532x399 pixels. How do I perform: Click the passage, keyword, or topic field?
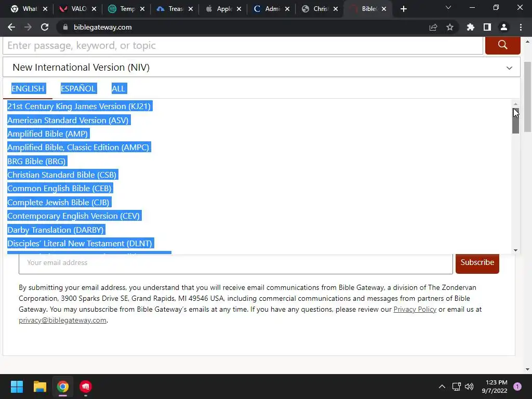pos(243,46)
